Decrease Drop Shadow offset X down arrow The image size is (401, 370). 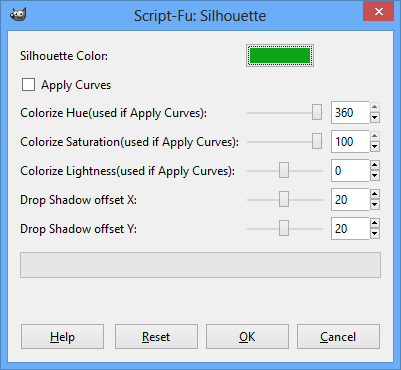(x=375, y=205)
